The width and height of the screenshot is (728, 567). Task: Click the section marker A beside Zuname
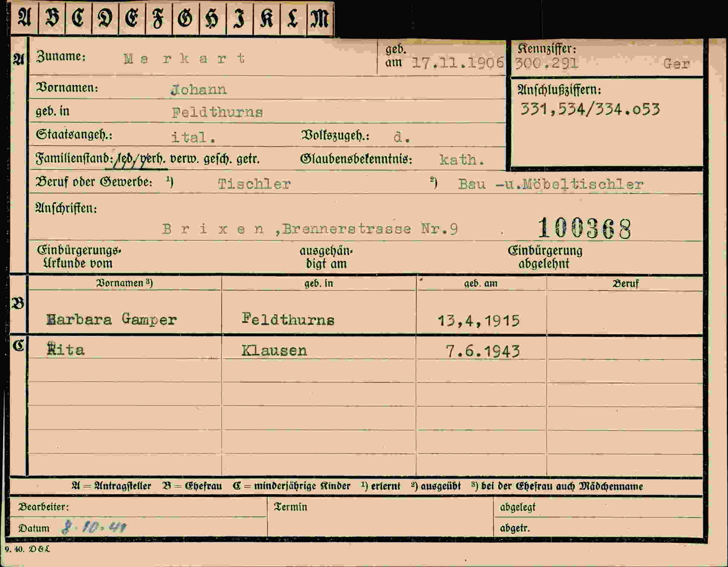[x=19, y=59]
